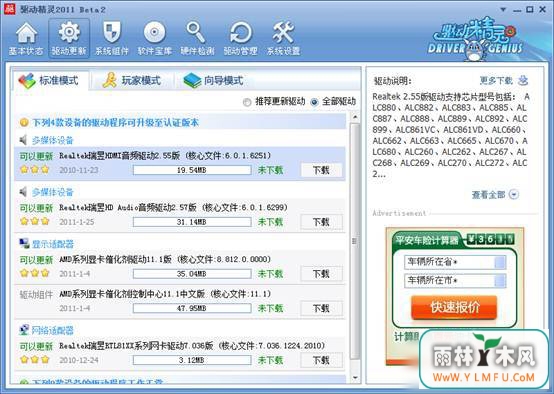Click the 3.12MB progress bar
The image size is (554, 394).
[x=192, y=360]
